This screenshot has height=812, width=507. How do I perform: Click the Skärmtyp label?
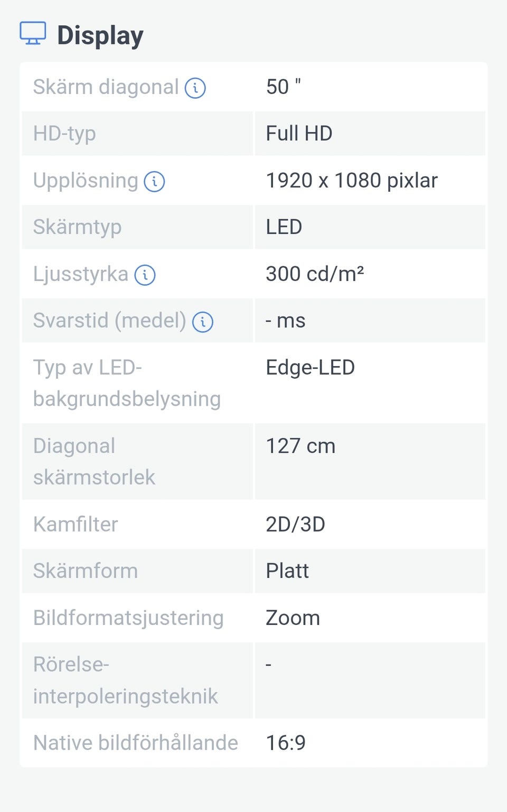point(77,227)
